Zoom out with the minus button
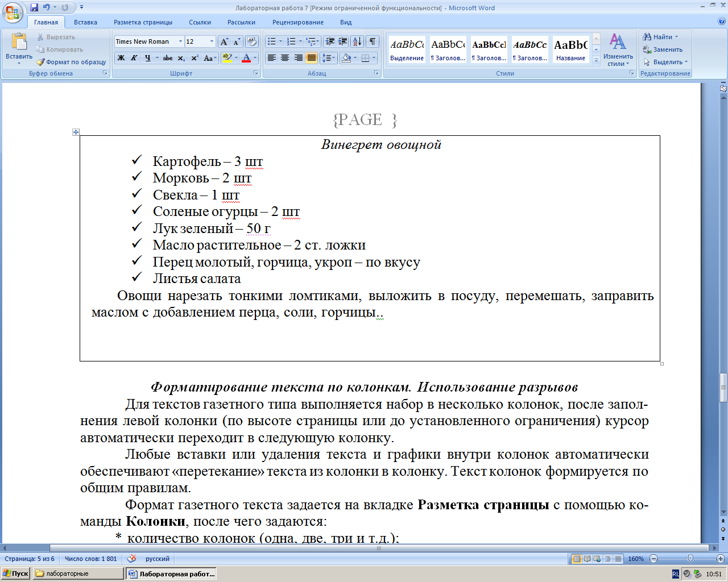Screen dimensions: 728x582 click(x=653, y=559)
